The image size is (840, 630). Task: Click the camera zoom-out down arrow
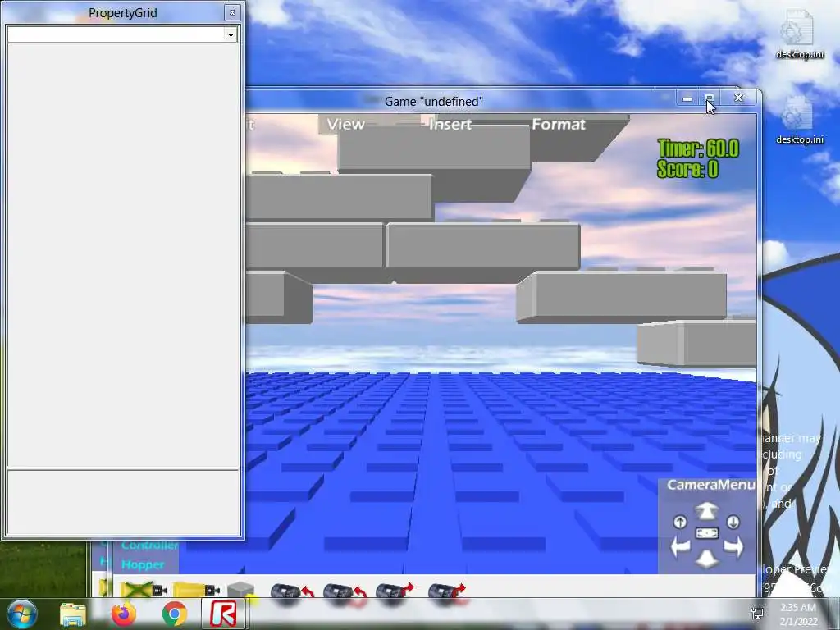(706, 559)
